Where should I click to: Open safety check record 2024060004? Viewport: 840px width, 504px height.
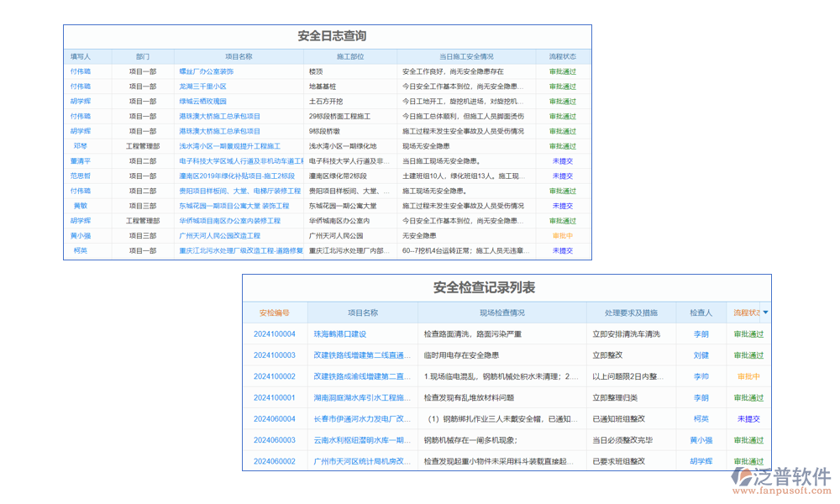(277, 418)
